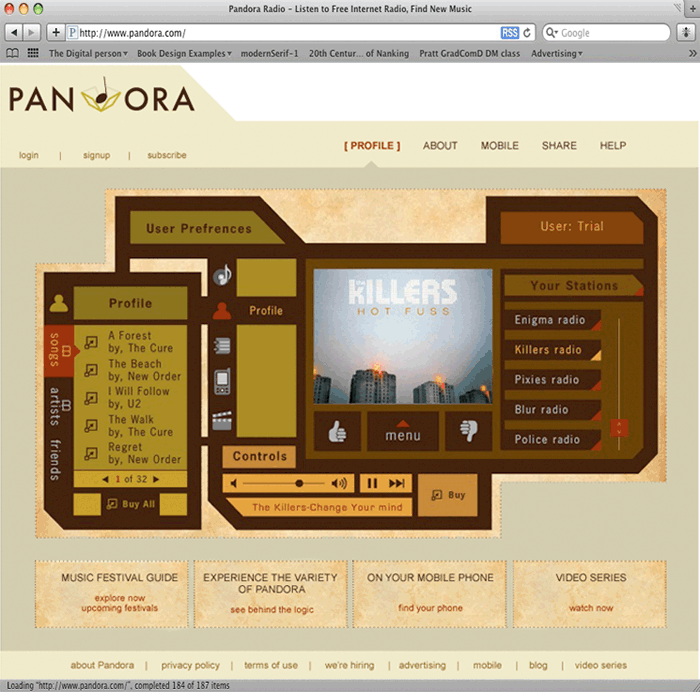Viewport: 700px width, 692px height.
Task: Open the Google search options dropdown
Action: point(552,33)
